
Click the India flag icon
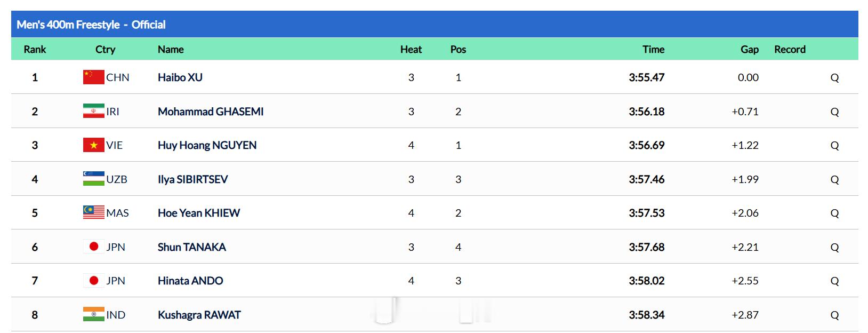tap(93, 315)
